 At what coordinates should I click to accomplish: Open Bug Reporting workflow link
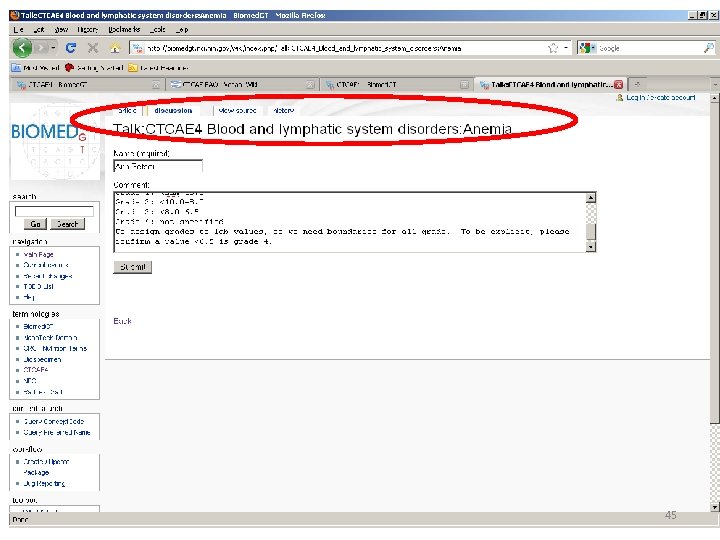[x=44, y=484]
